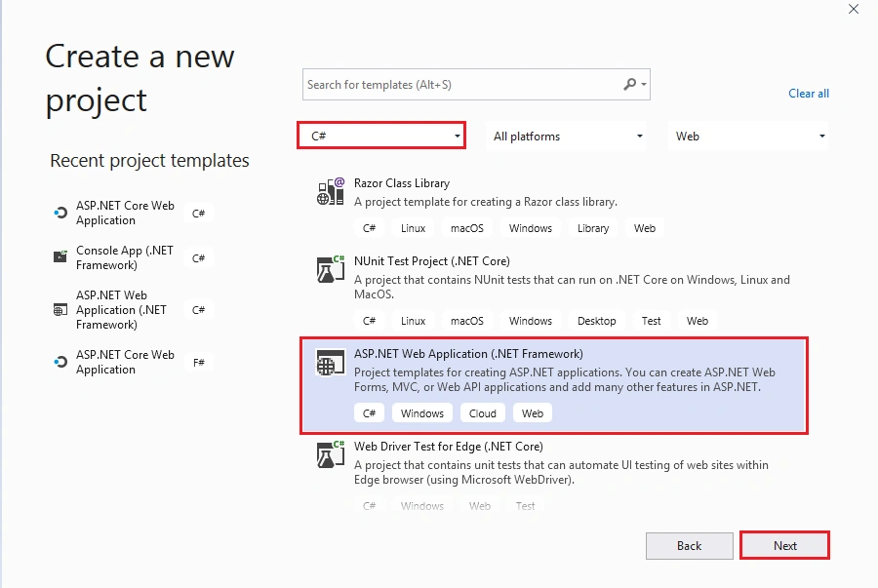Click C# tag under Razor Class Library
The image size is (878, 588).
point(369,228)
